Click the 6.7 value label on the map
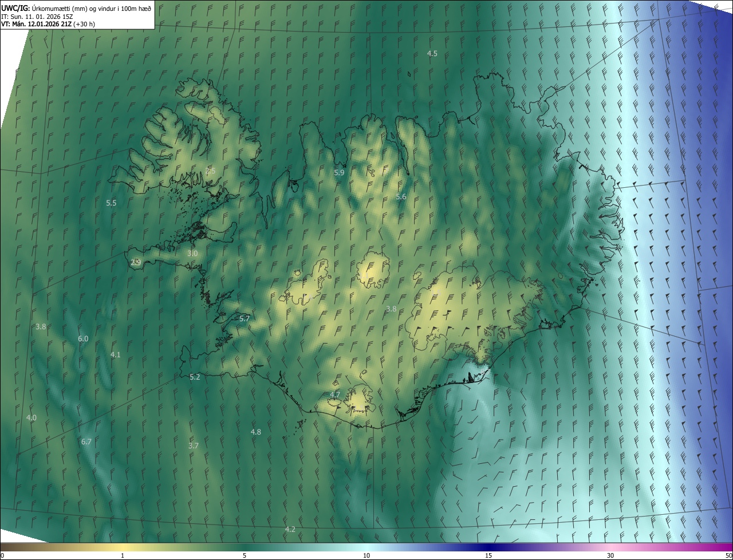This screenshot has width=733, height=560. pos(86,441)
